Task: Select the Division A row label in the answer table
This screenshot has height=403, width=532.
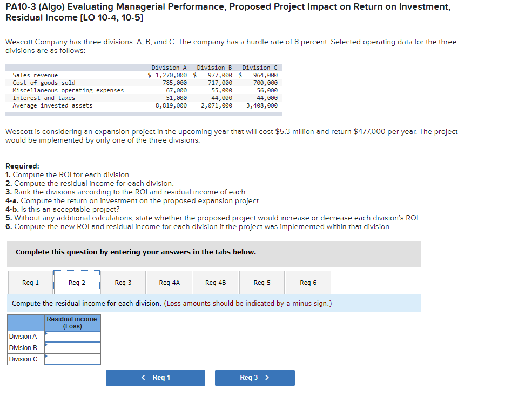Action: (x=23, y=336)
